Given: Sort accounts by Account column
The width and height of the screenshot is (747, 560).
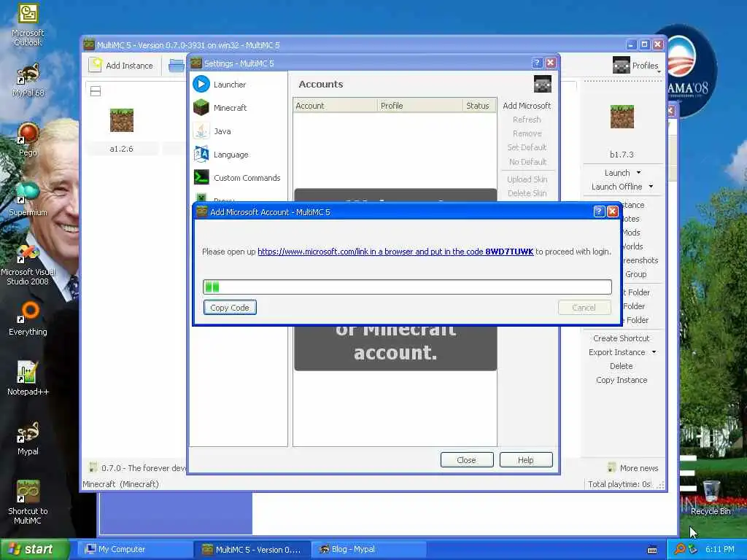Looking at the screenshot, I should 335,106.
